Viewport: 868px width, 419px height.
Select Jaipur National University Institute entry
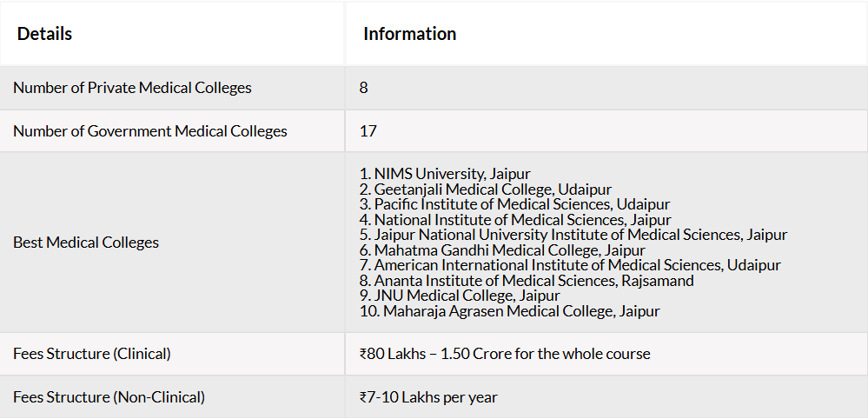pyautogui.click(x=573, y=235)
